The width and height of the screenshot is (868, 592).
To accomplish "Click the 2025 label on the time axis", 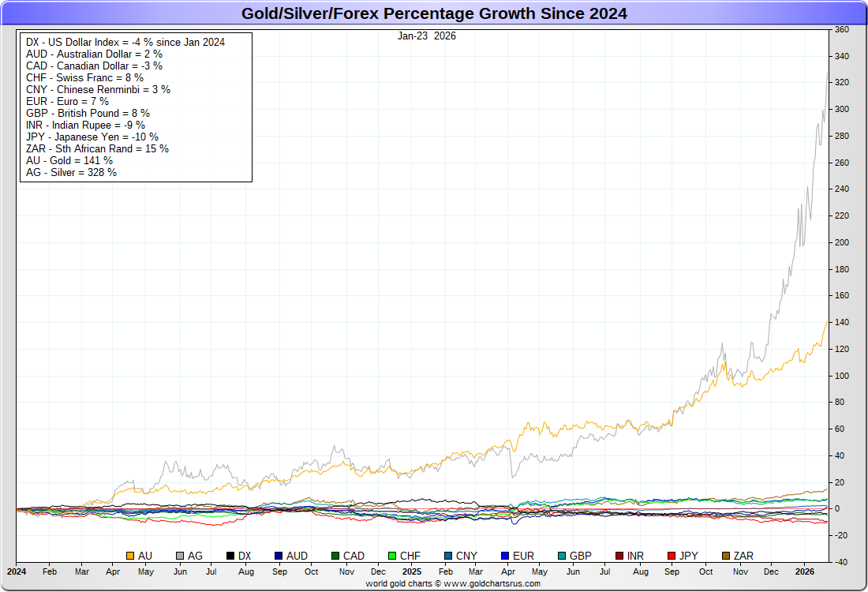I will 411,570.
